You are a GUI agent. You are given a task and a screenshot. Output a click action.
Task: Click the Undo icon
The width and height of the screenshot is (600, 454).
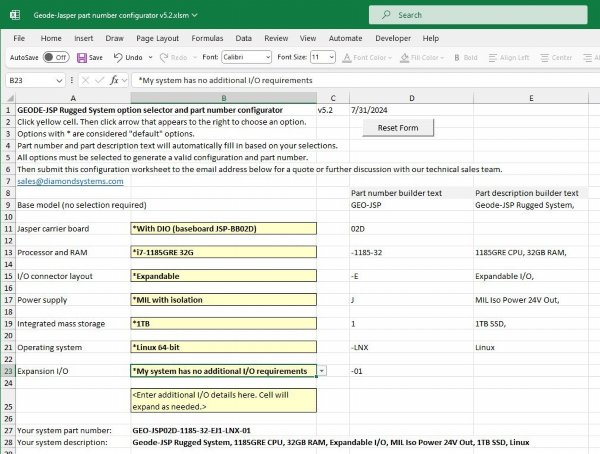pyautogui.click(x=116, y=58)
